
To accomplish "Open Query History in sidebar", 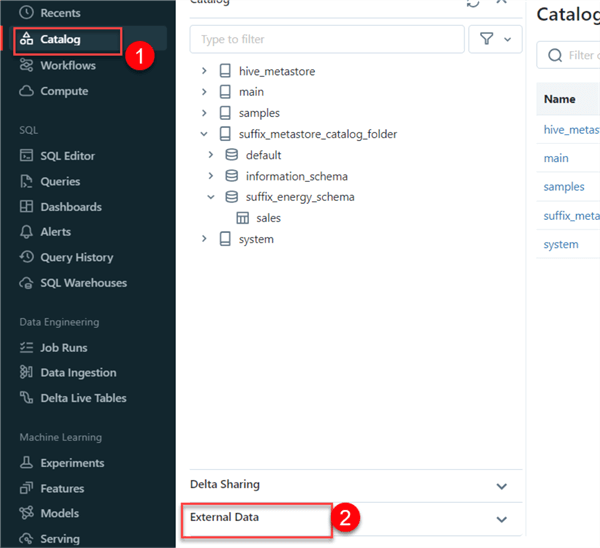I will (76, 257).
